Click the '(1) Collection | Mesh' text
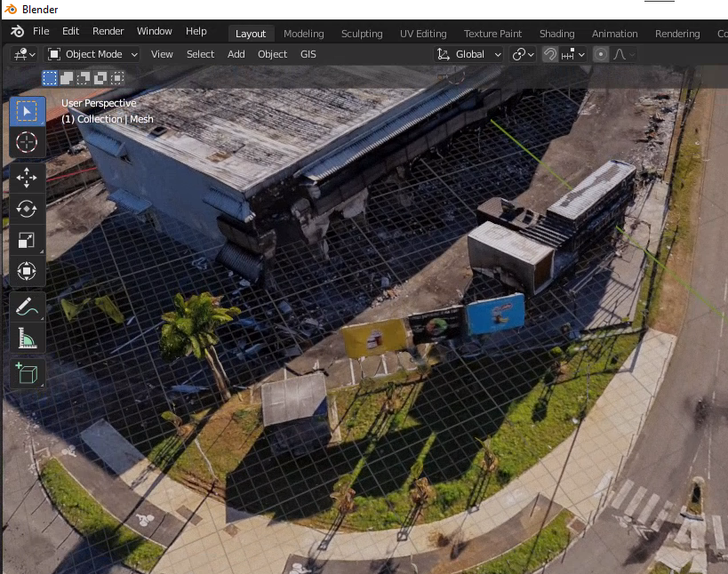728x574 pixels. point(107,119)
